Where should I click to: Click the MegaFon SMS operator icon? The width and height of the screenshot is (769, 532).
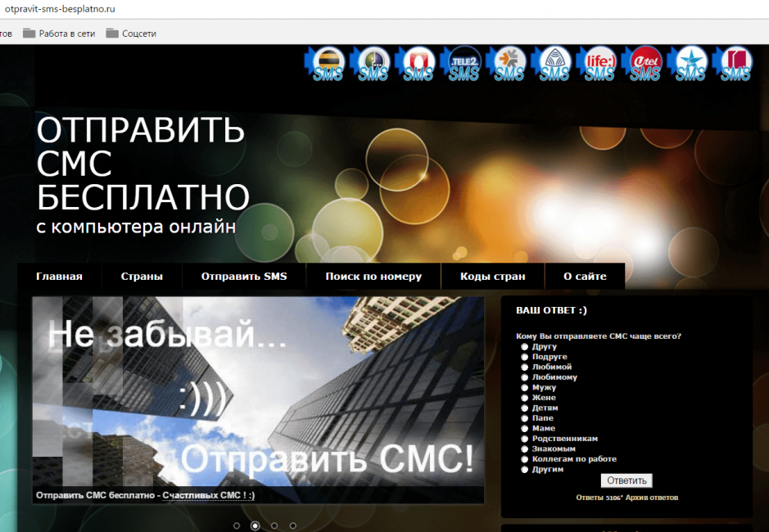point(373,64)
